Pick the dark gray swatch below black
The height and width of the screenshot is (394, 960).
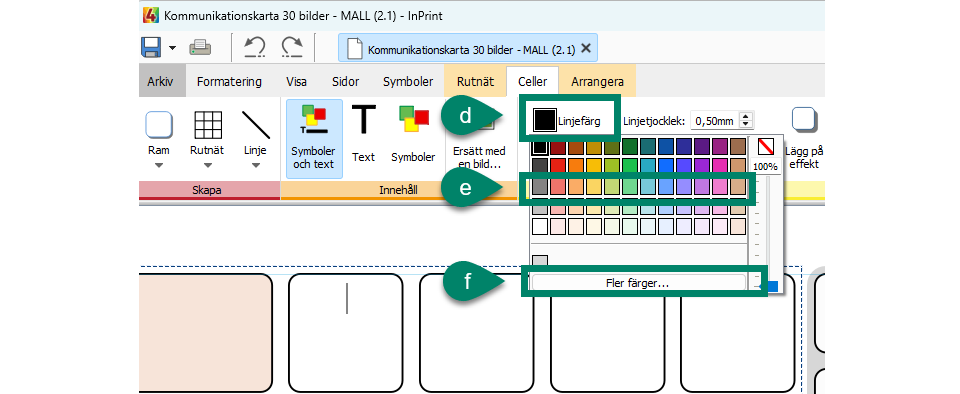tap(539, 166)
